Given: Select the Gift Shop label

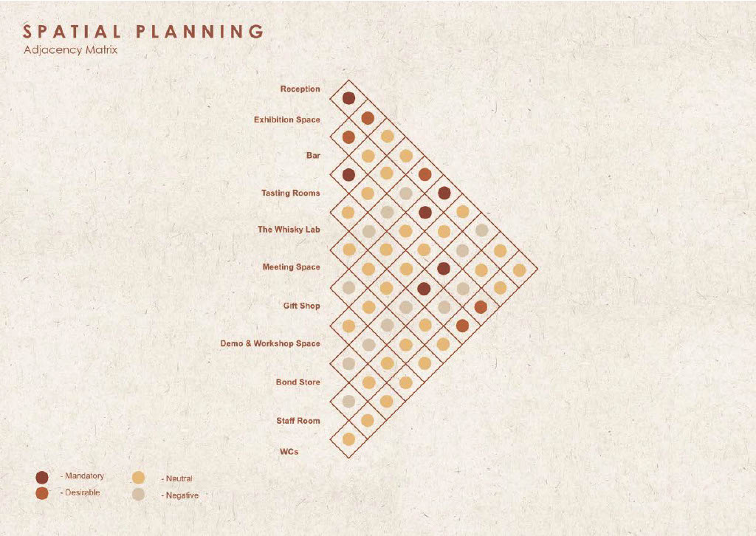Looking at the screenshot, I should [301, 306].
